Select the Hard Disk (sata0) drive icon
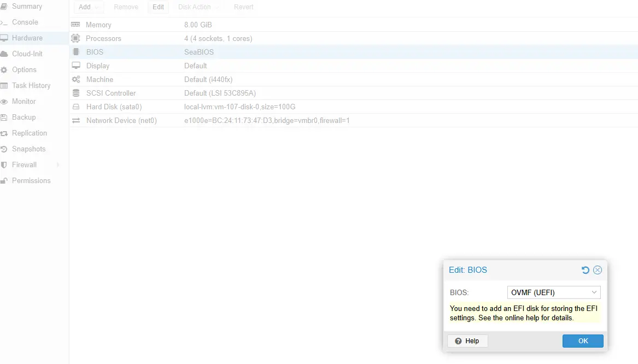Screen dimensions: 638x364 coord(76,107)
